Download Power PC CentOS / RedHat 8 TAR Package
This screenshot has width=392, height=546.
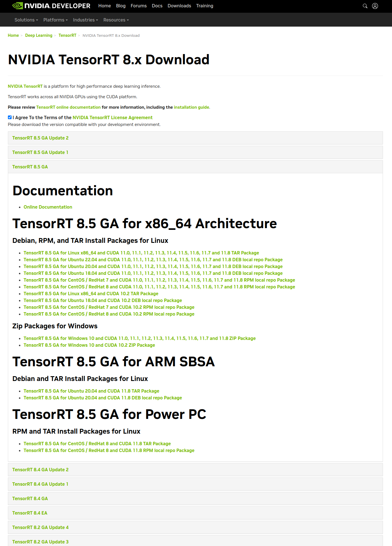coord(97,444)
